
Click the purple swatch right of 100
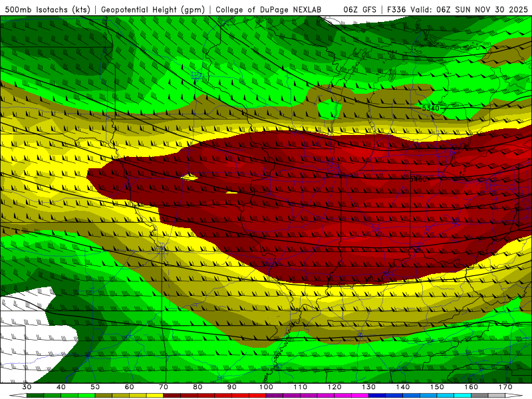275,396
